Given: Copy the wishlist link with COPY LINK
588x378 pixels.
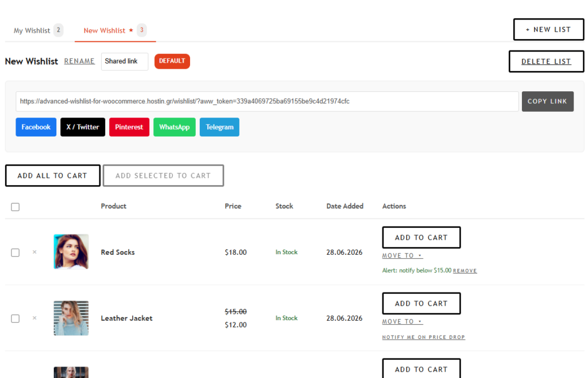Looking at the screenshot, I should point(547,101).
